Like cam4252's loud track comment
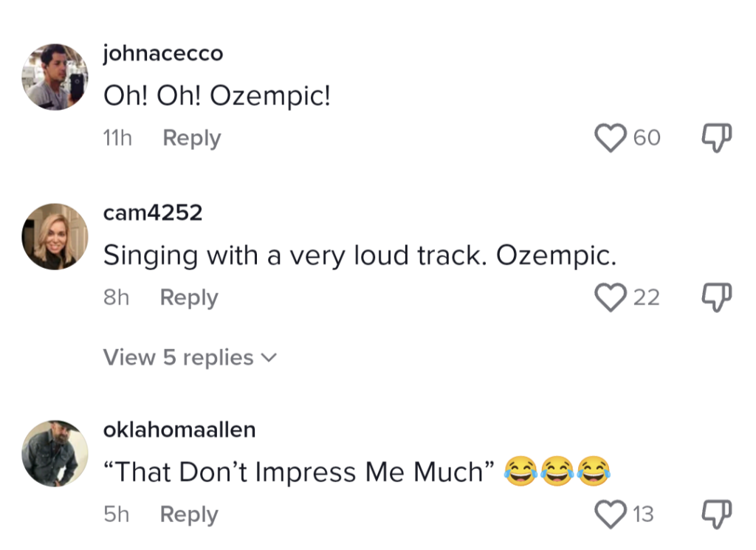The height and width of the screenshot is (550, 756). point(611,298)
